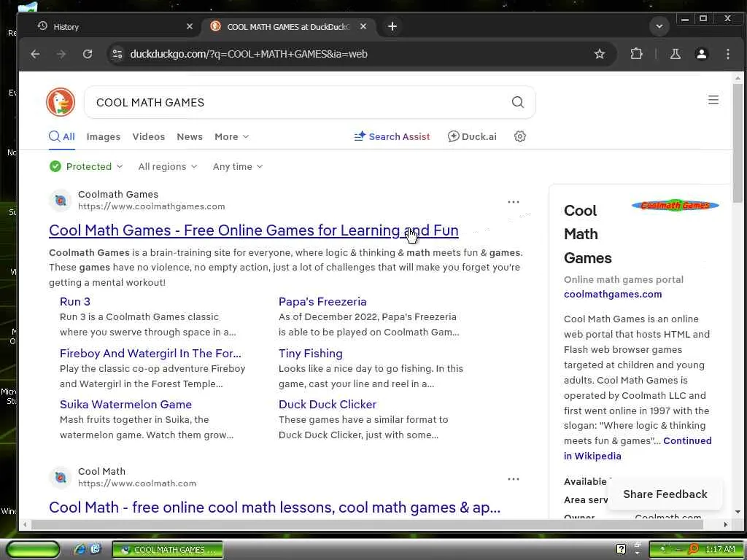The width and height of the screenshot is (747, 560).
Task: Click the 1:17 AM system clock
Action: pyautogui.click(x=720, y=550)
